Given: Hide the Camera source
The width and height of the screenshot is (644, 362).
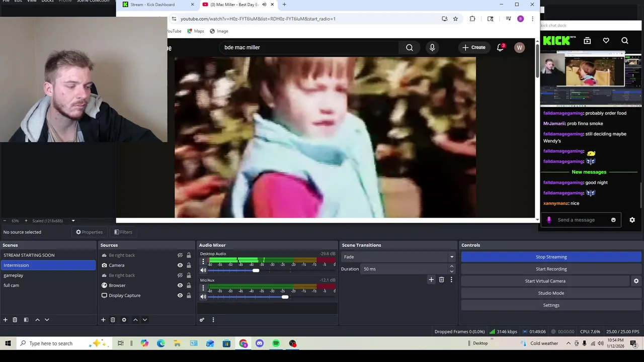Looking at the screenshot, I should click(180, 265).
